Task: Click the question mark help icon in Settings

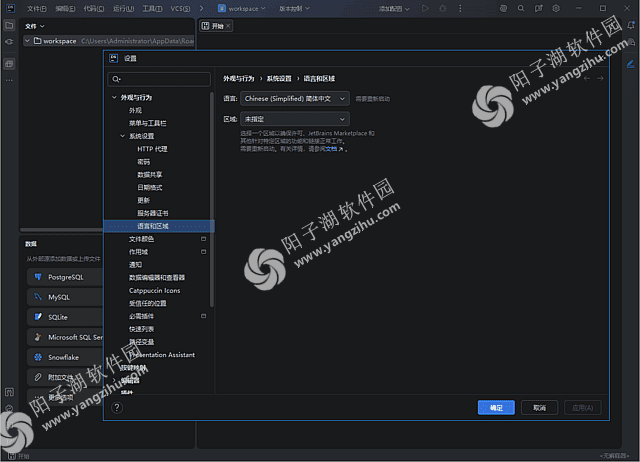Action: click(x=117, y=408)
